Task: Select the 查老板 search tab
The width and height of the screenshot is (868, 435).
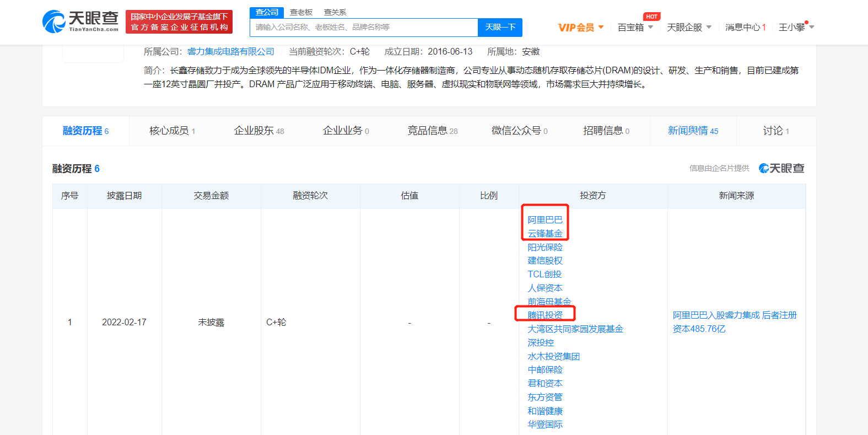Action: [301, 12]
